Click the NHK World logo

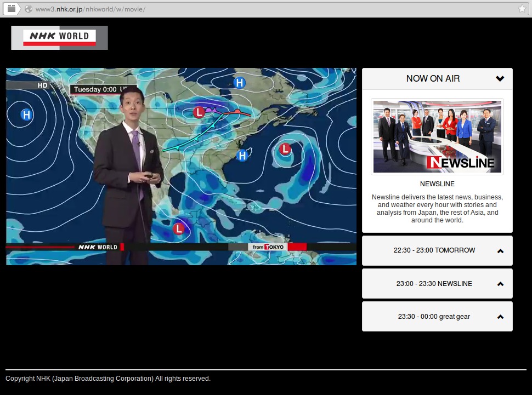(x=59, y=38)
